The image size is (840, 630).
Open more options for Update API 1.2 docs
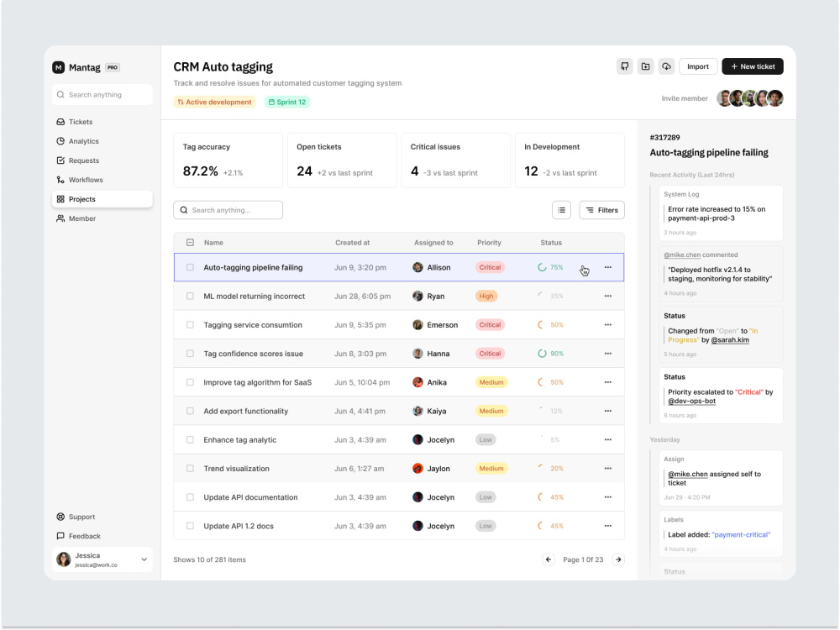(x=608, y=526)
